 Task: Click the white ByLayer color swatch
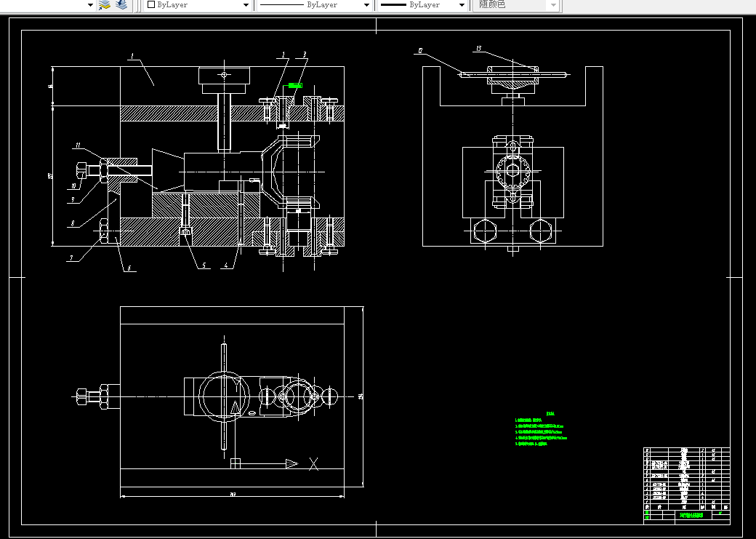pos(151,5)
